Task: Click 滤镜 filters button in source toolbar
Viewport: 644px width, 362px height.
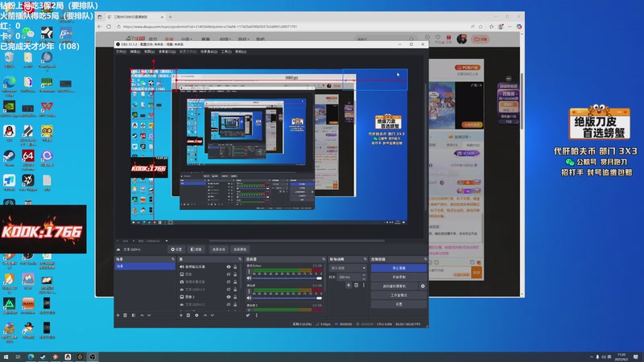Action: (196, 249)
